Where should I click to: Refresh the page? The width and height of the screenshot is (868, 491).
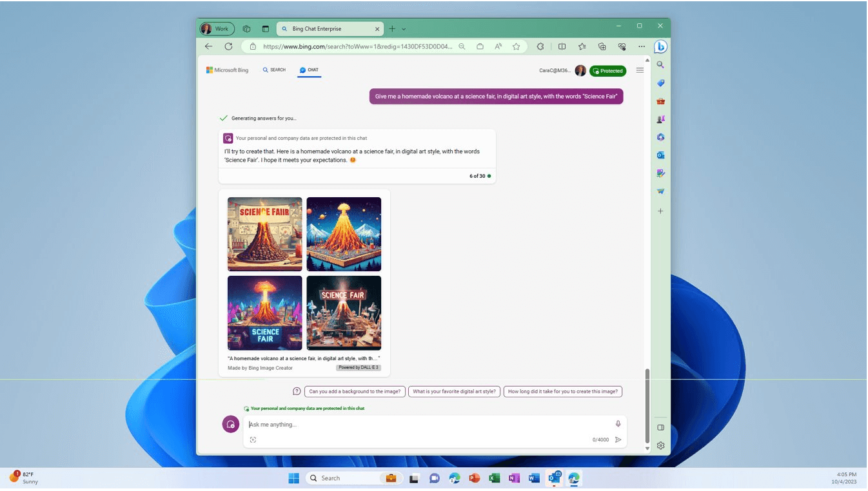[x=228, y=46]
